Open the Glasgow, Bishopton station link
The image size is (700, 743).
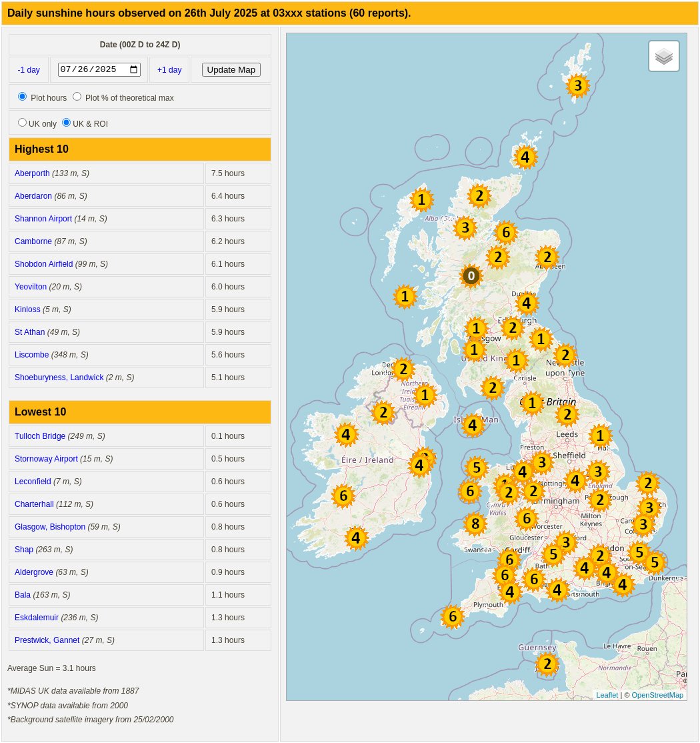50,528
